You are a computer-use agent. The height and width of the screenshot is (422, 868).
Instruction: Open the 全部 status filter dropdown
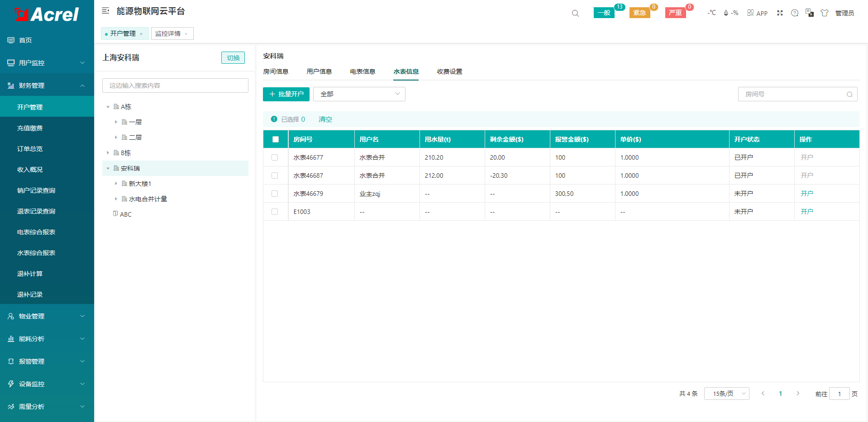pos(359,94)
